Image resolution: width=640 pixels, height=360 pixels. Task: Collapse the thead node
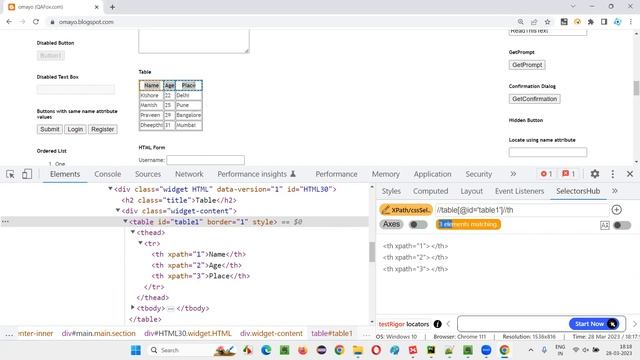[x=133, y=232]
